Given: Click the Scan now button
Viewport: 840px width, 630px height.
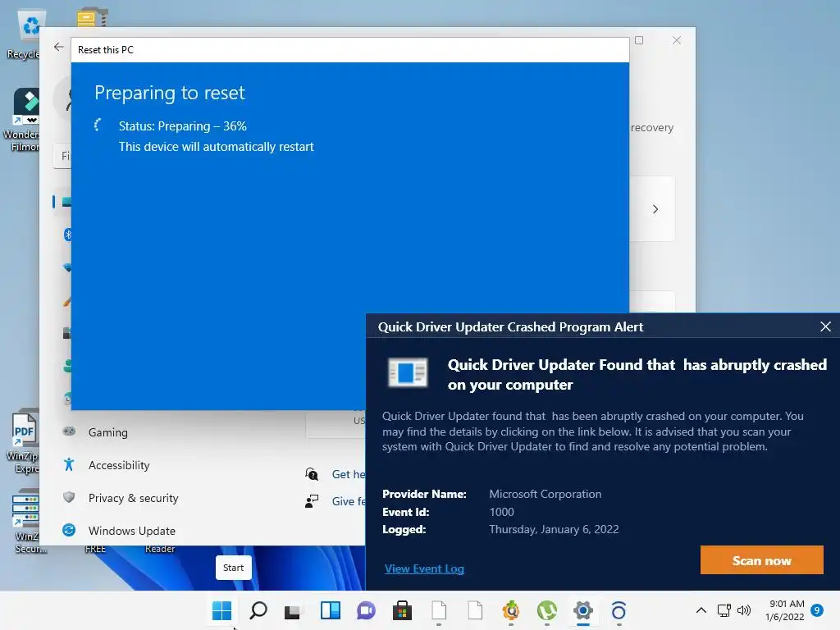Looking at the screenshot, I should [761, 560].
